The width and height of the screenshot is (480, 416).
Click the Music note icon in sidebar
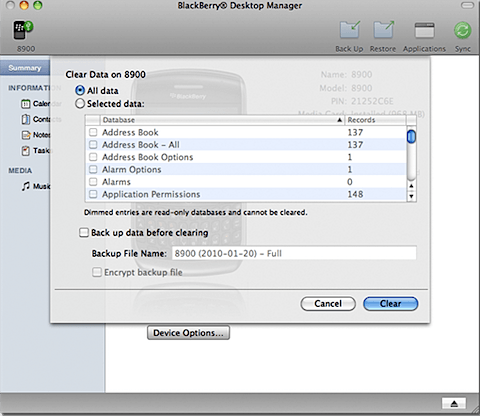pyautogui.click(x=26, y=186)
